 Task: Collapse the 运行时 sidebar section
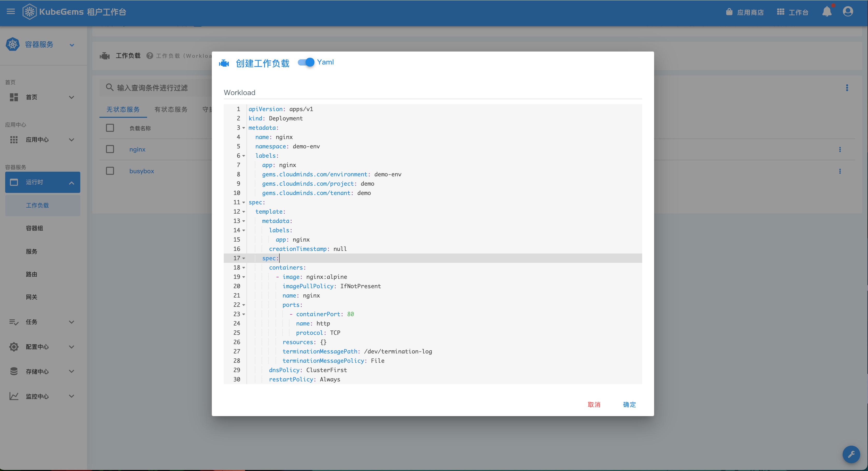coord(71,183)
